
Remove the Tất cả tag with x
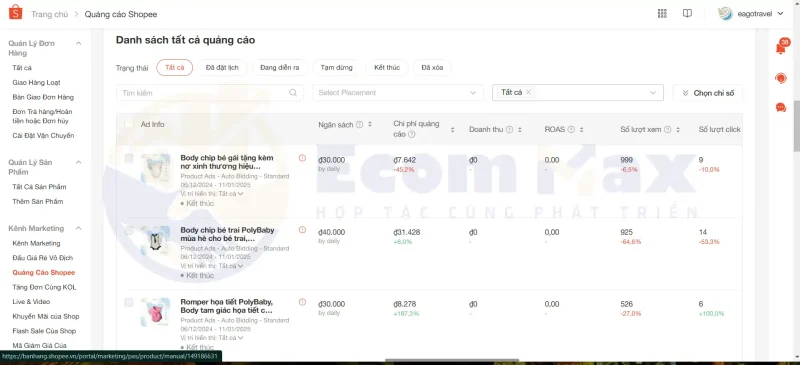528,92
